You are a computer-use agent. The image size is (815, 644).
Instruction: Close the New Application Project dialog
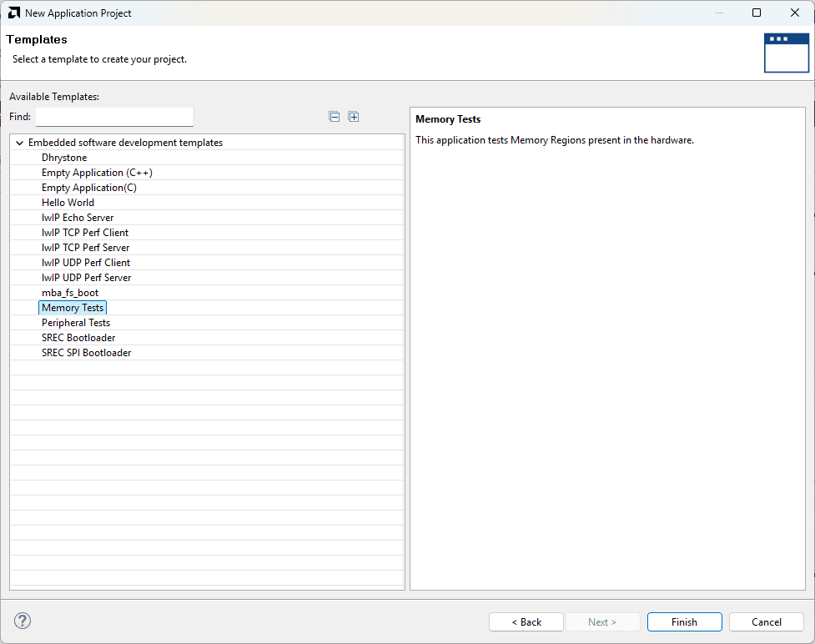pos(794,13)
